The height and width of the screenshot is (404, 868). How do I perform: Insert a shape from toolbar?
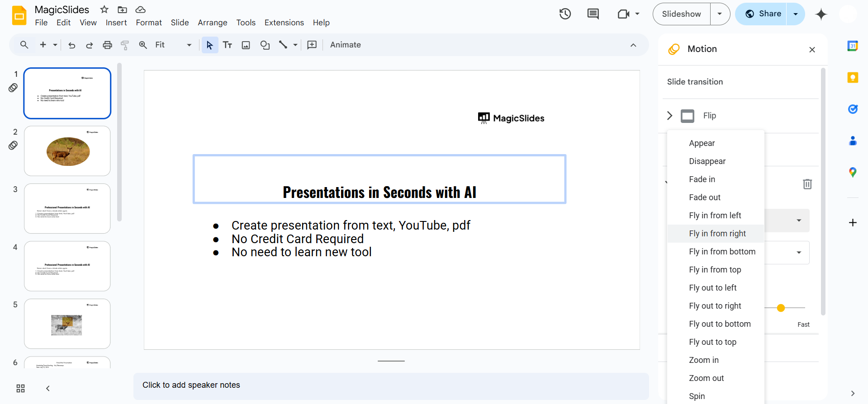click(265, 45)
